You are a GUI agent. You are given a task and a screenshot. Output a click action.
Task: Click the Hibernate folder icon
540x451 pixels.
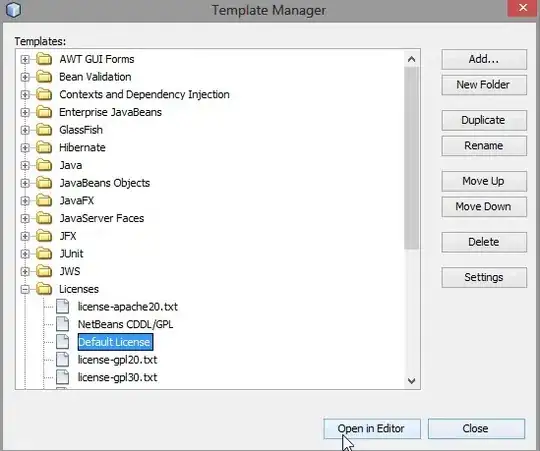[44, 147]
